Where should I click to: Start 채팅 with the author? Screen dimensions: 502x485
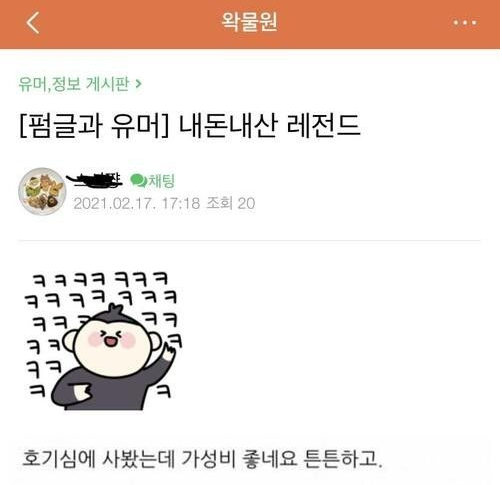click(x=161, y=181)
